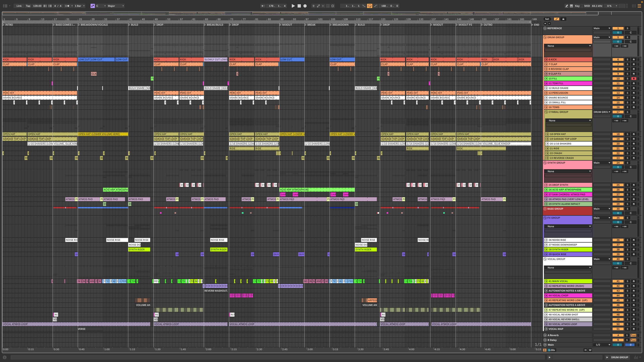
Task: Solo the 41 MAIN VOCAL track
Action: (627, 281)
